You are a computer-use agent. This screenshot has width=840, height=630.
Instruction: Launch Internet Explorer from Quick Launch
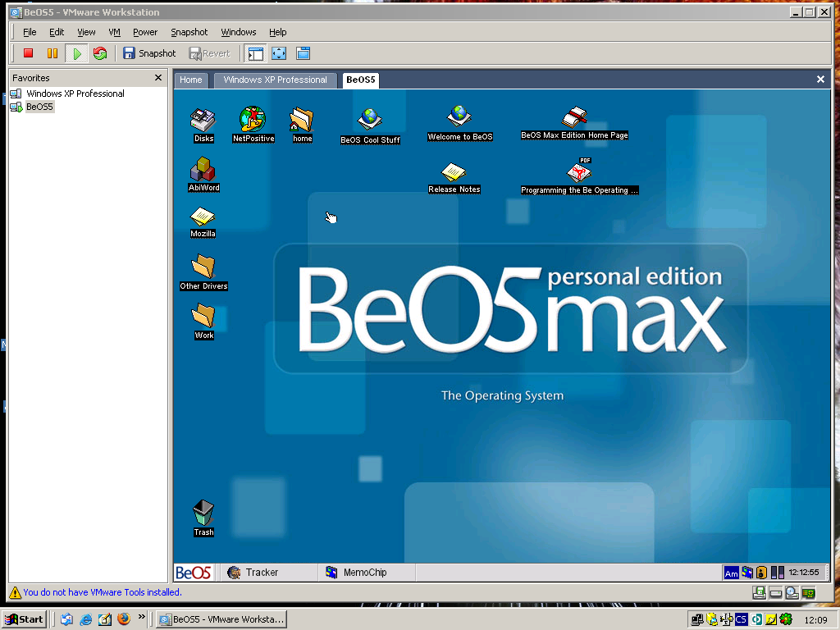pyautogui.click(x=85, y=619)
